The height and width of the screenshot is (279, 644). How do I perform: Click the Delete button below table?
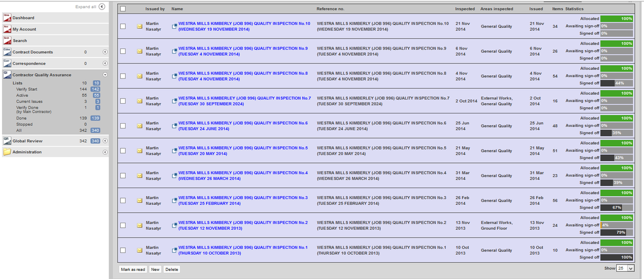(x=172, y=269)
